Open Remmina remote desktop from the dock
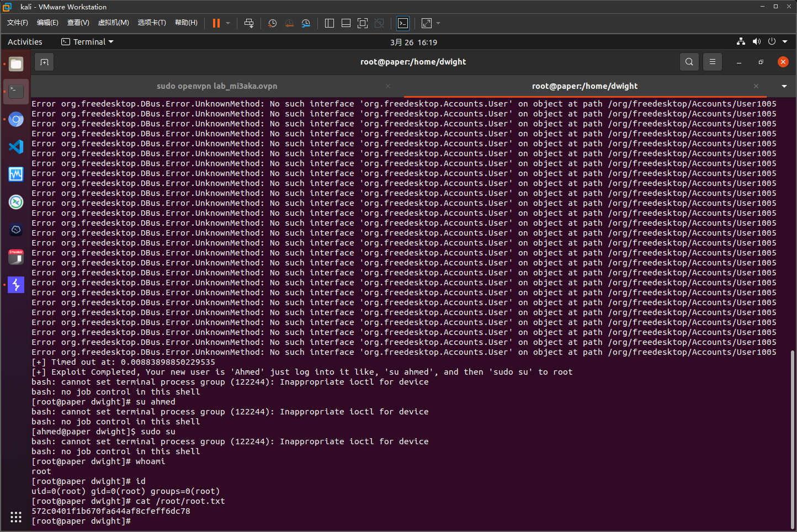The image size is (797, 532). (x=16, y=202)
